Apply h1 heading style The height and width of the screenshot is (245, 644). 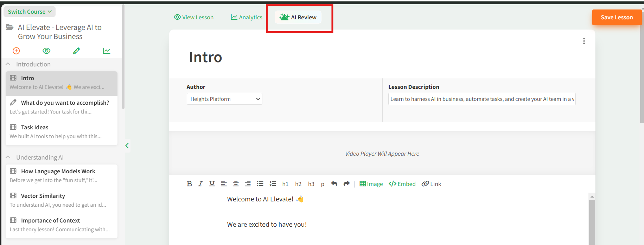[285, 184]
